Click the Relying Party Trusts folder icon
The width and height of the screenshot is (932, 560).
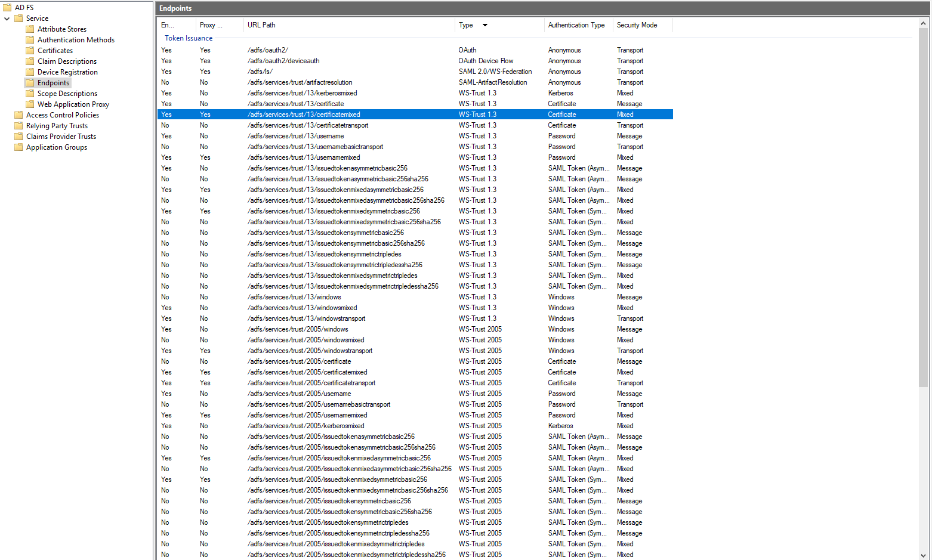point(18,126)
